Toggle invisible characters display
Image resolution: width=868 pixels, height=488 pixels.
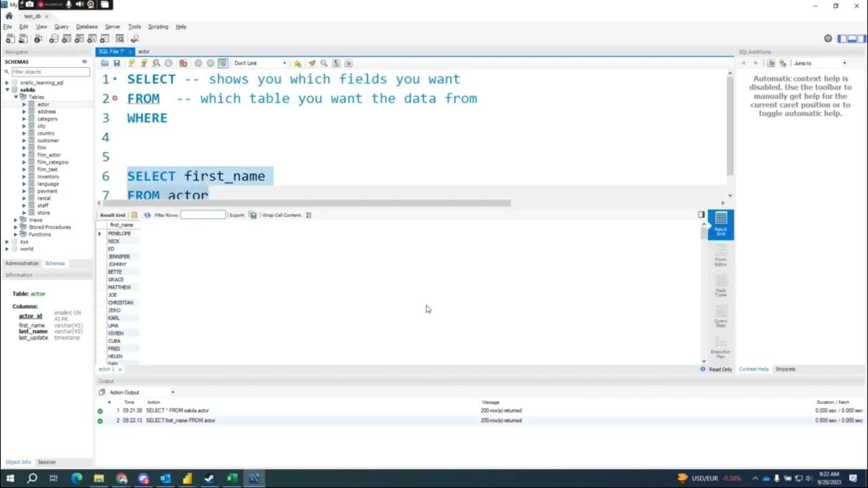pos(336,63)
